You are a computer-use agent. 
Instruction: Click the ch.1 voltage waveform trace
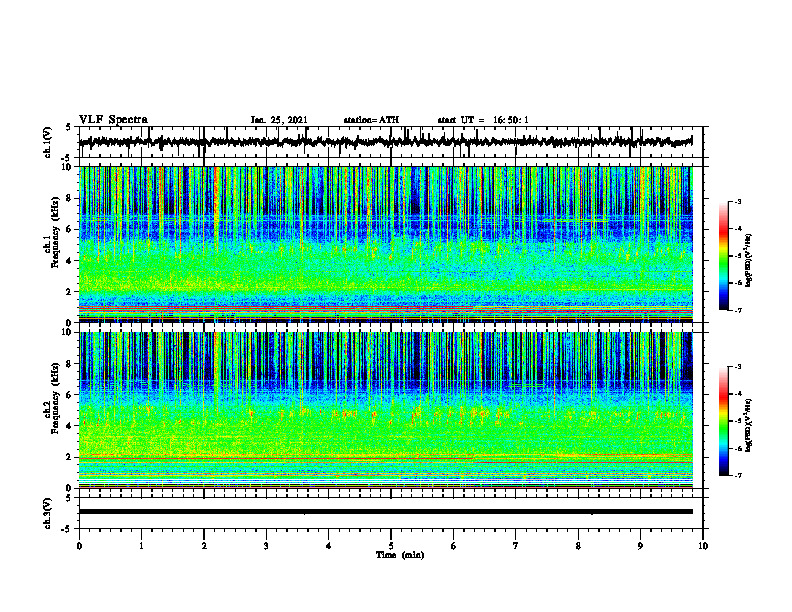[x=385, y=142]
